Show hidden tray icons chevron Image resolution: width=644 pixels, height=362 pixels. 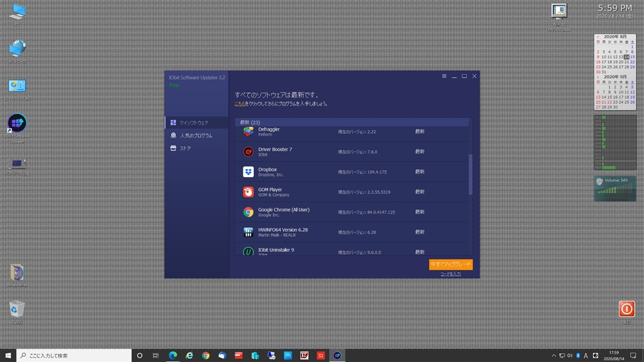pyautogui.click(x=553, y=356)
